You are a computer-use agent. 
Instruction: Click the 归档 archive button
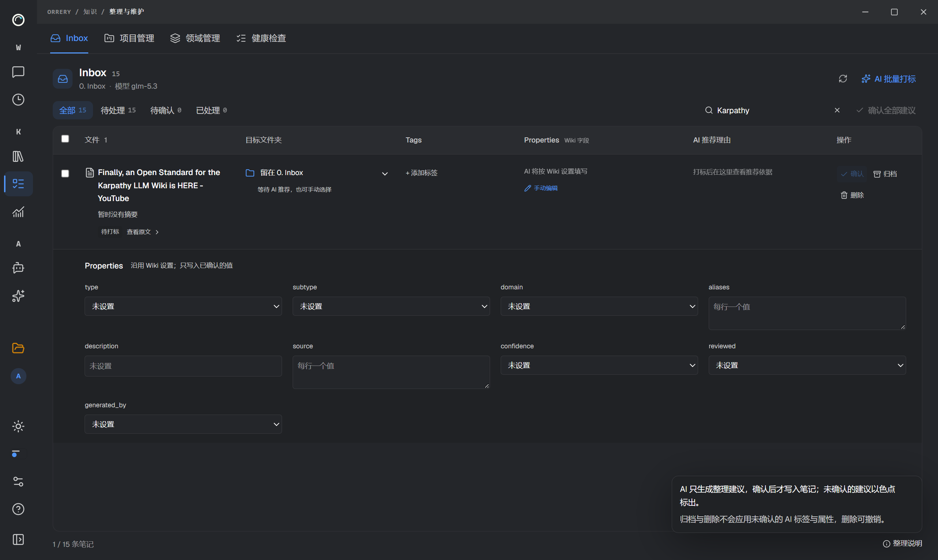[885, 174]
